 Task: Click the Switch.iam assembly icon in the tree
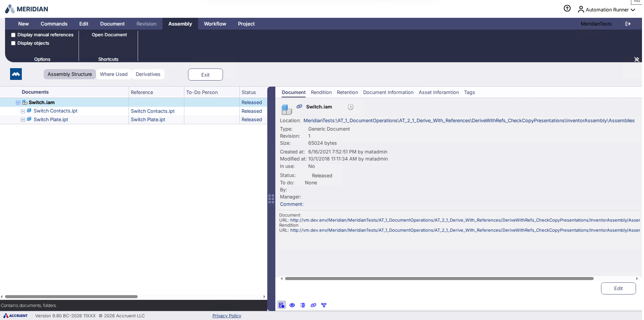point(25,102)
